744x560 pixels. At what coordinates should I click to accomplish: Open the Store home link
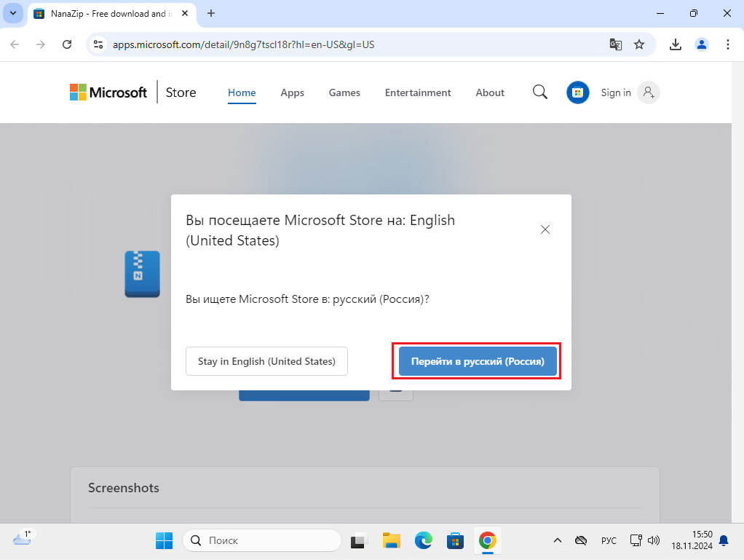[x=181, y=92]
